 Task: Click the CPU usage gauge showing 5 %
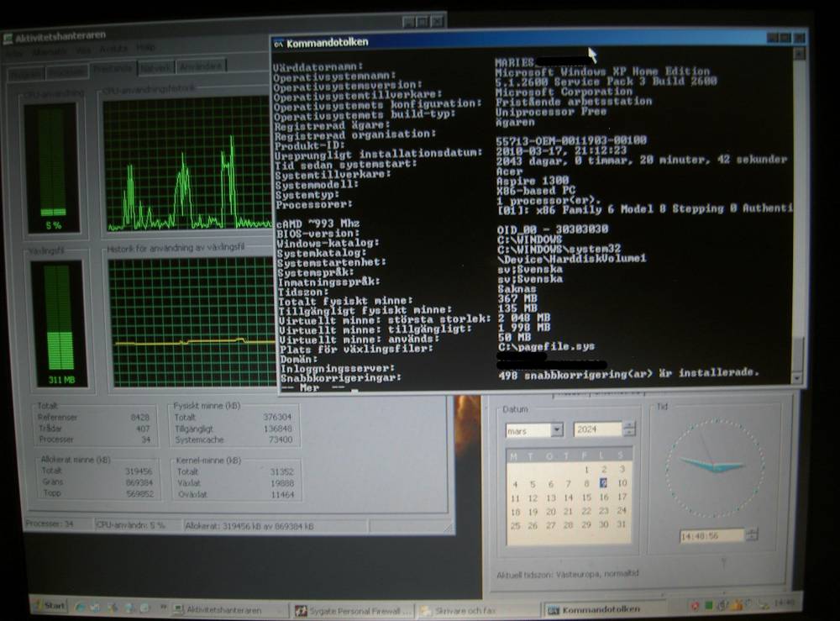click(52, 168)
